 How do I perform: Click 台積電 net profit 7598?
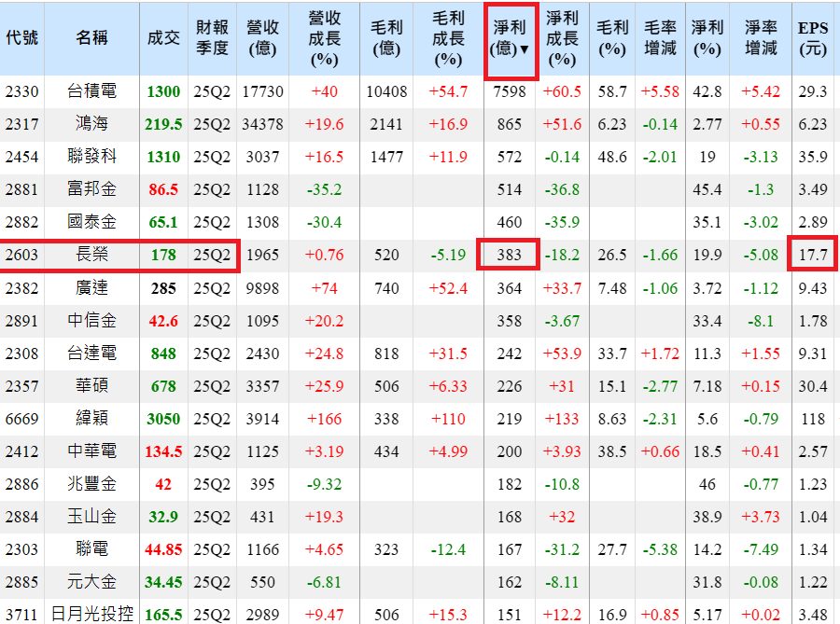[x=510, y=91]
